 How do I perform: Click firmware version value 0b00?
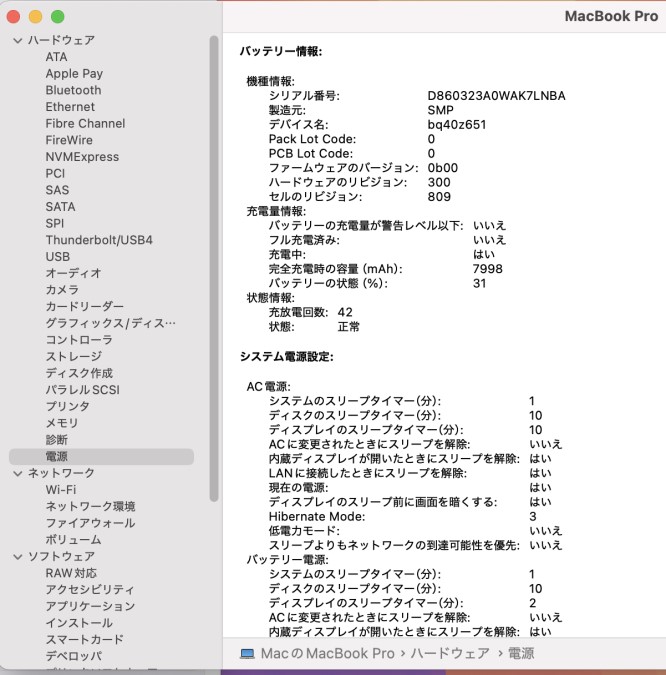443,168
